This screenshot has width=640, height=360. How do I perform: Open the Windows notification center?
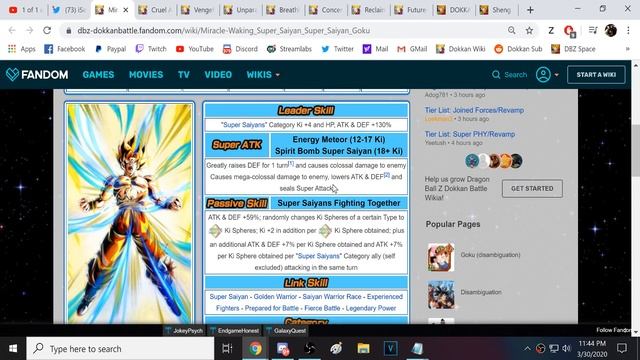point(622,349)
